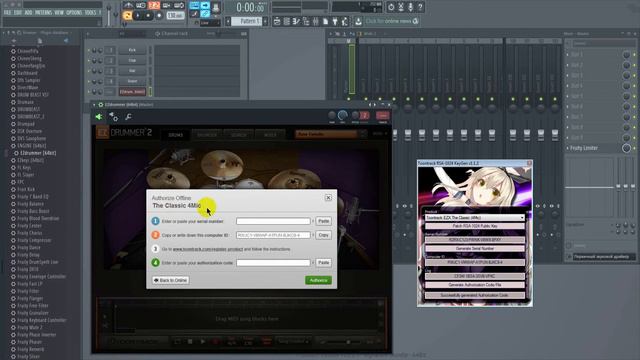Open the EDIT menu
This screenshot has width=640, height=360.
[18, 13]
